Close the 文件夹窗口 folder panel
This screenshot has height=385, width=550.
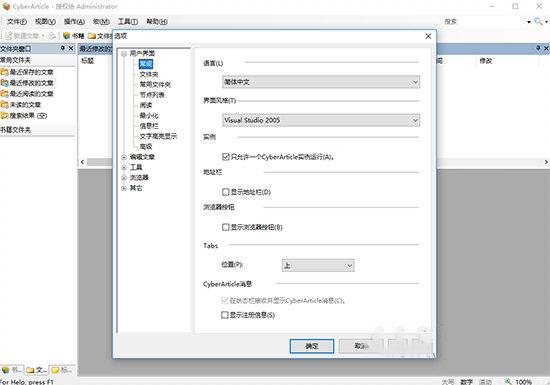(x=71, y=48)
